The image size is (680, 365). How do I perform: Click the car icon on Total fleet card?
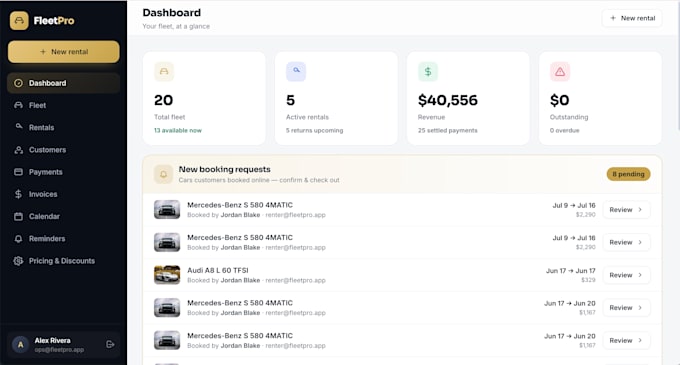point(164,72)
